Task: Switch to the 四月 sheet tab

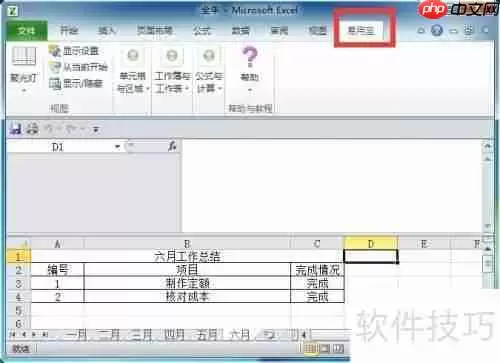Action: 175,335
